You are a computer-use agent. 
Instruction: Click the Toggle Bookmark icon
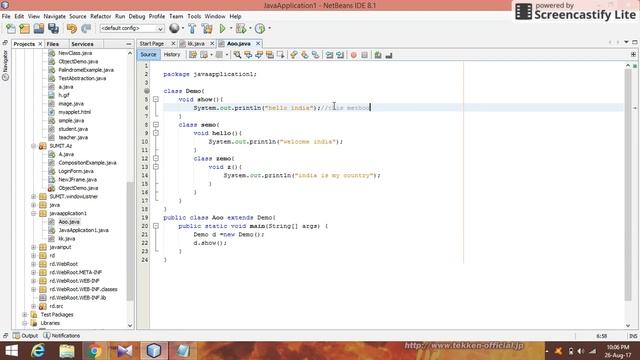point(316,55)
